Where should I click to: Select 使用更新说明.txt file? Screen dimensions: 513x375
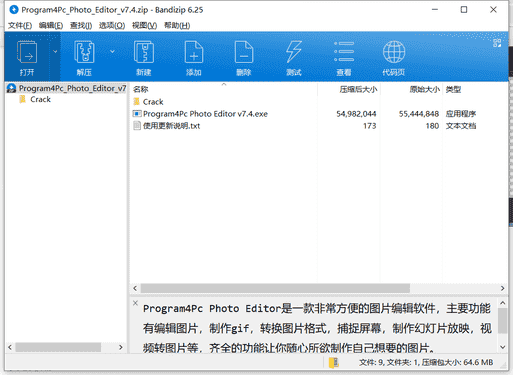pyautogui.click(x=171, y=126)
